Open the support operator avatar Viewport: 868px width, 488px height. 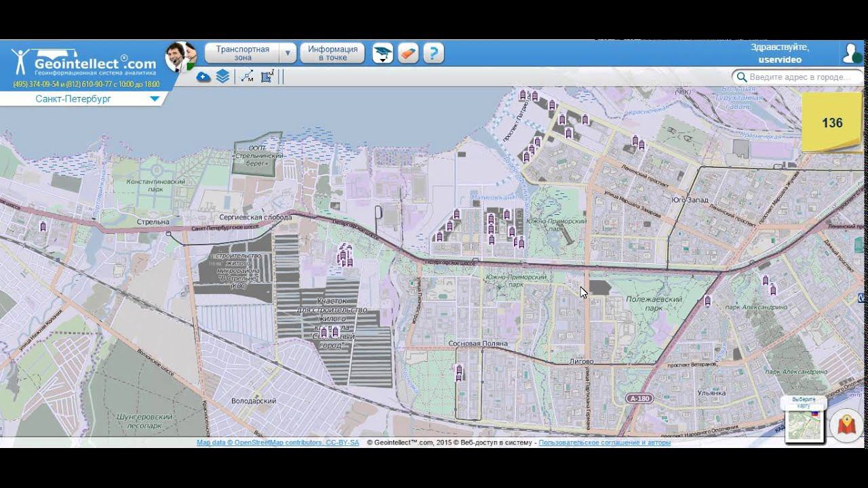point(180,56)
